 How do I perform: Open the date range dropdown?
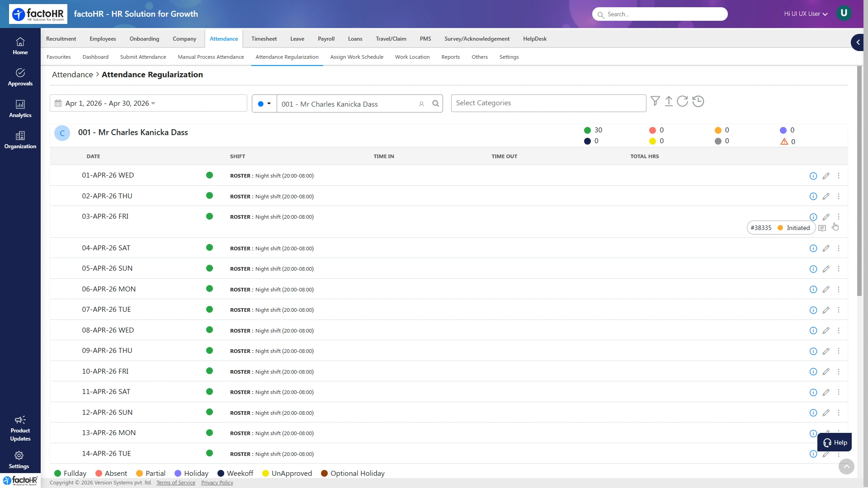pos(148,103)
